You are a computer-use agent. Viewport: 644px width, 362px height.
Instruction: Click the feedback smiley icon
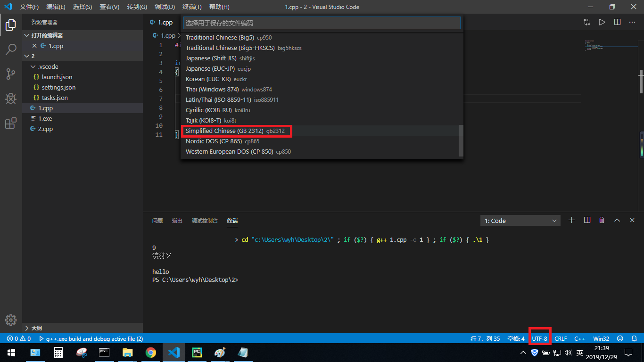[620, 338]
